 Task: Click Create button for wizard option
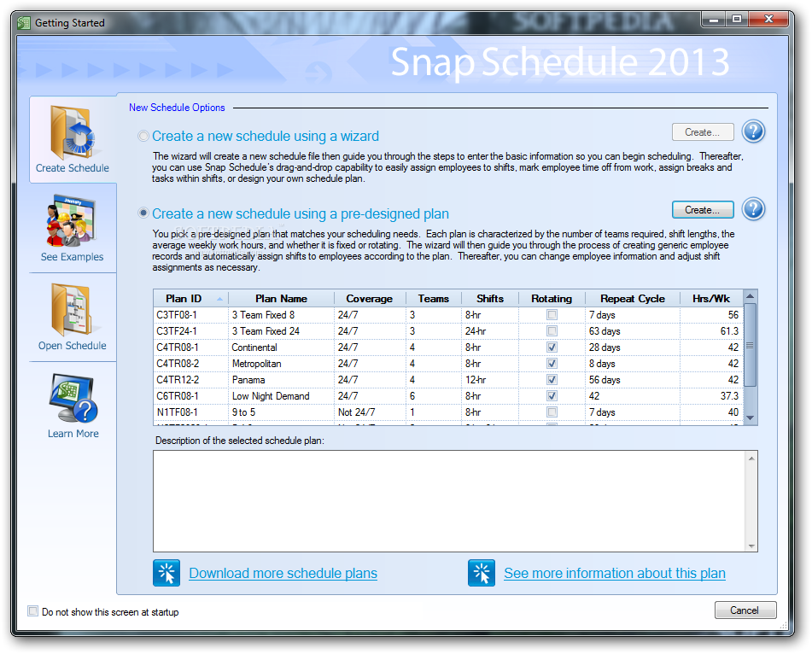[703, 132]
